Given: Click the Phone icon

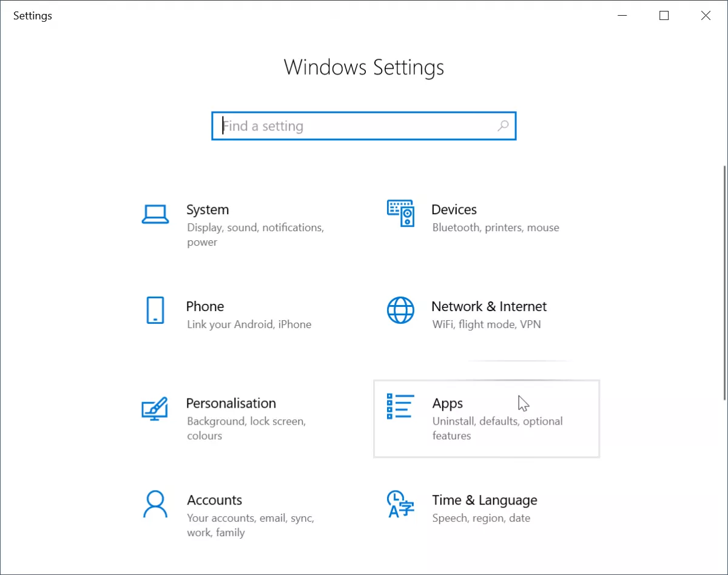Looking at the screenshot, I should coord(155,310).
